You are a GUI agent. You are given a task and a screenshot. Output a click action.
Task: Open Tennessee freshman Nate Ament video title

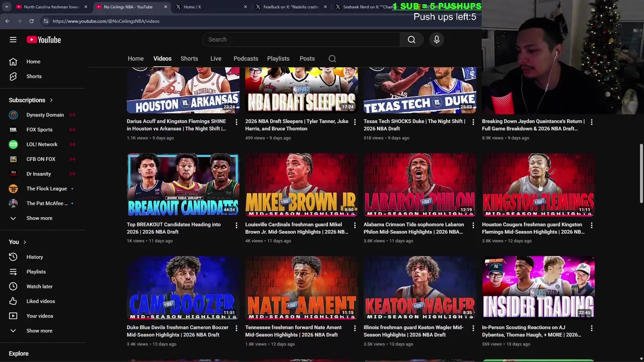[x=293, y=331]
